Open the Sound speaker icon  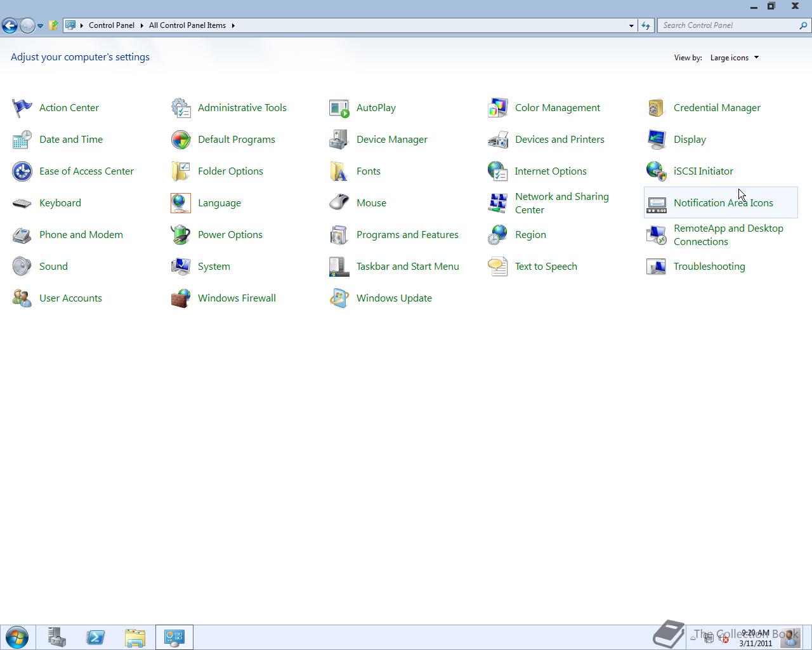(x=22, y=267)
